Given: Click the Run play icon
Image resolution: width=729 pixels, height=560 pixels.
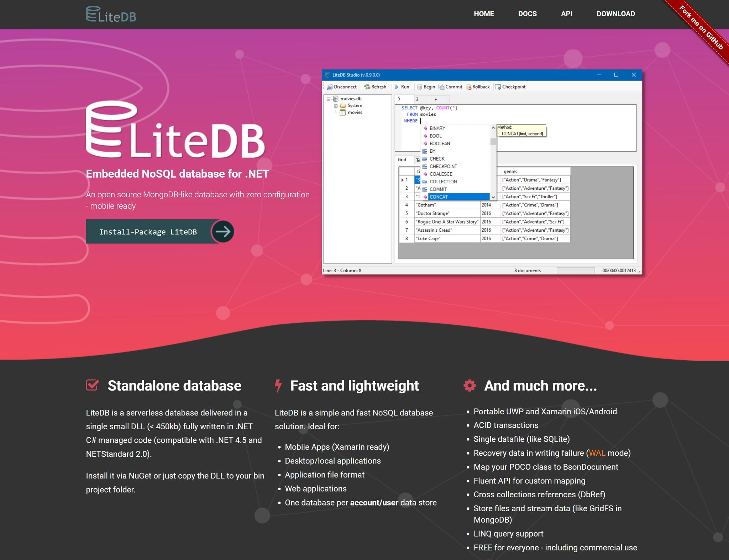Looking at the screenshot, I should click(x=397, y=87).
